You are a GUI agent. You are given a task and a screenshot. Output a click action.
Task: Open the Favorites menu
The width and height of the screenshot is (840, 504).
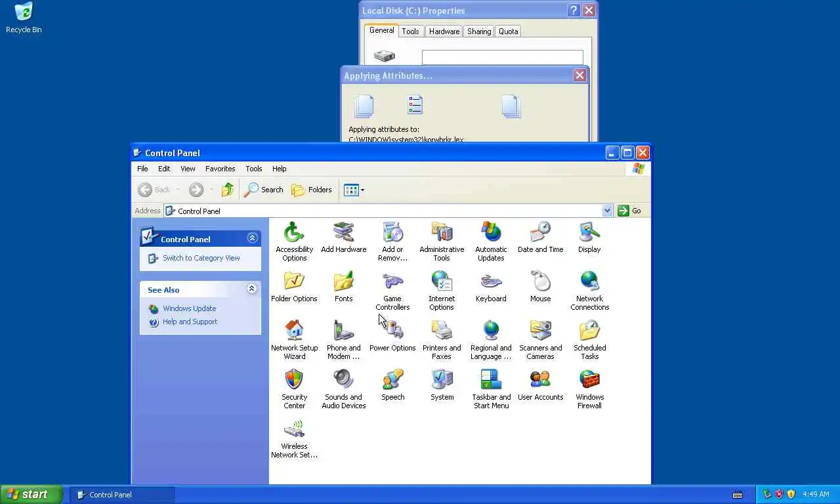click(220, 169)
